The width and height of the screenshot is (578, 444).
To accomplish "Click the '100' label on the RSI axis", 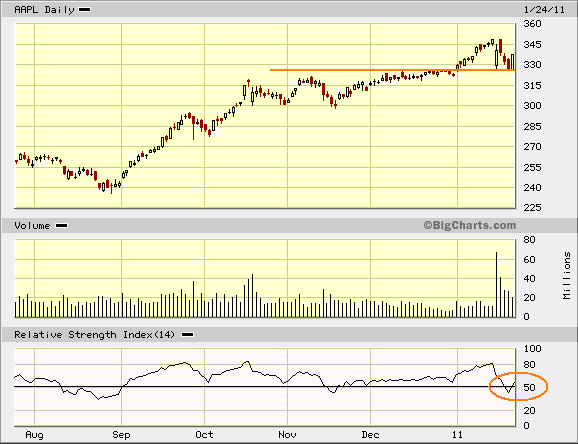I will pyautogui.click(x=532, y=348).
